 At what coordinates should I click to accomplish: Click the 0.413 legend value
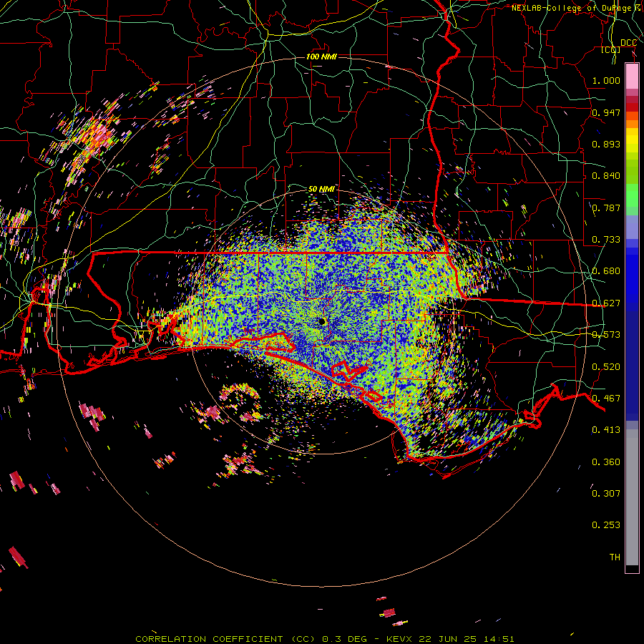[606, 430]
